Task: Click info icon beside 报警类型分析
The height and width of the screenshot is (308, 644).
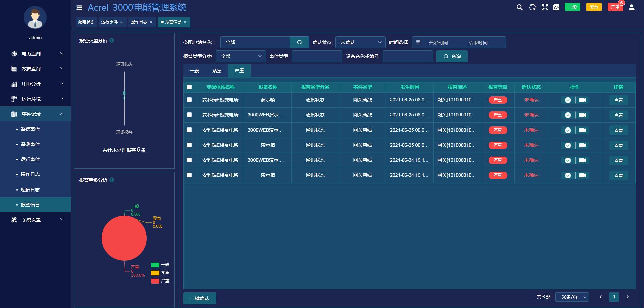Action: click(x=112, y=40)
